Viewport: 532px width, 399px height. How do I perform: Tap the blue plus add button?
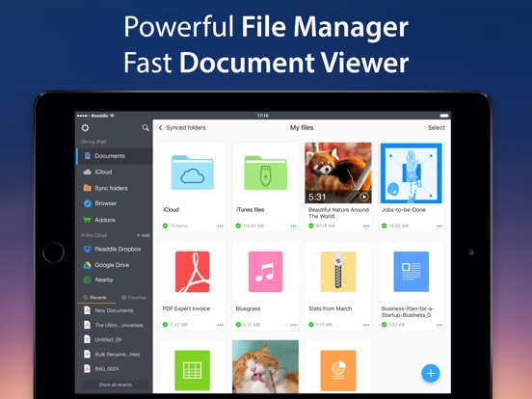pyautogui.click(x=431, y=373)
